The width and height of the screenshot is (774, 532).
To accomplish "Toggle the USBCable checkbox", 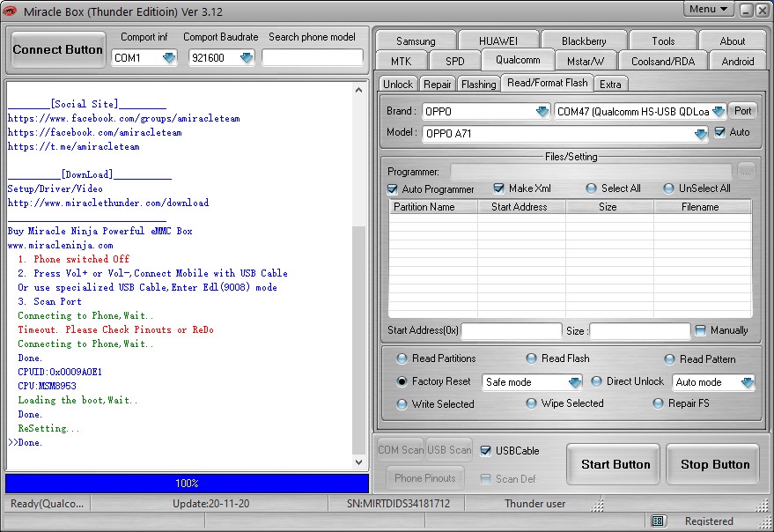I will point(486,450).
